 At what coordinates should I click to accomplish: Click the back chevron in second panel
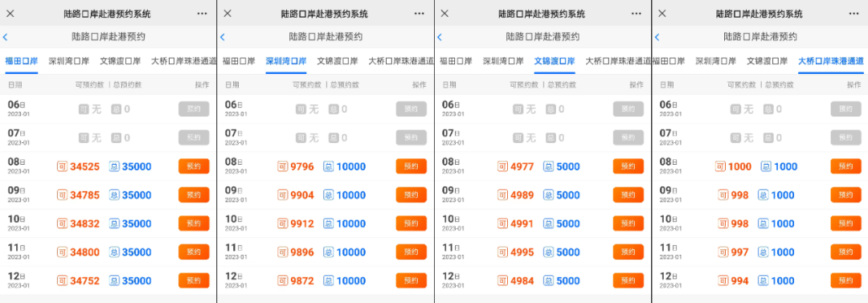[223, 37]
